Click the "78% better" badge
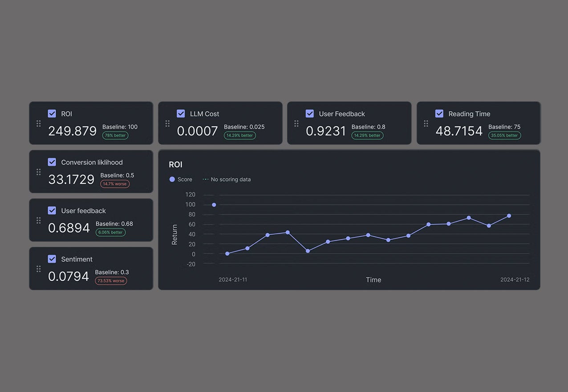 click(115, 135)
